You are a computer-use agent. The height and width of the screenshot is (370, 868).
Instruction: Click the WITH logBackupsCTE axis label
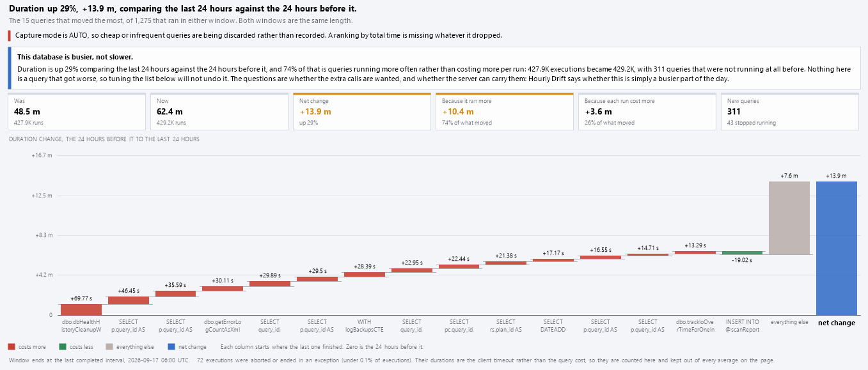[x=364, y=326]
